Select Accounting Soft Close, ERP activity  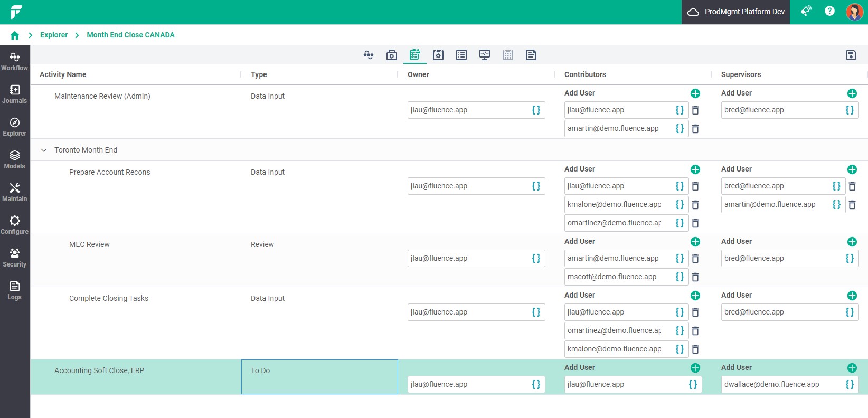click(99, 370)
